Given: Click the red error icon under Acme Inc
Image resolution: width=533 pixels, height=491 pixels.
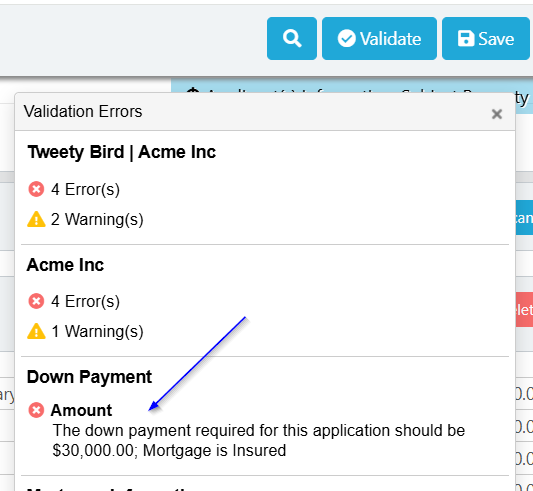Looking at the screenshot, I should (x=36, y=301).
